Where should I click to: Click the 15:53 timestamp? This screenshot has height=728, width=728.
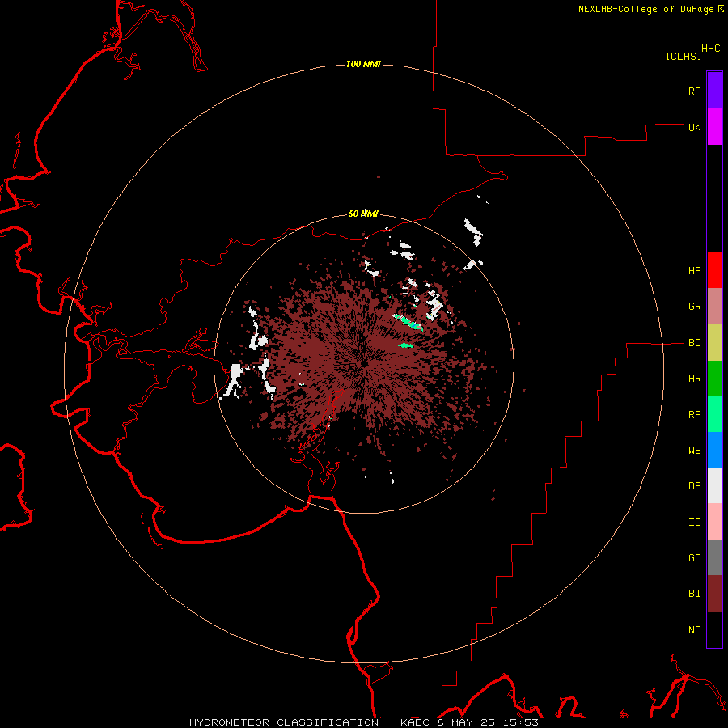tap(520, 722)
